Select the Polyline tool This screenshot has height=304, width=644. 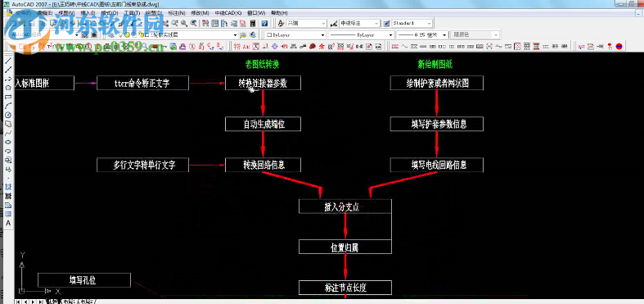click(8, 79)
